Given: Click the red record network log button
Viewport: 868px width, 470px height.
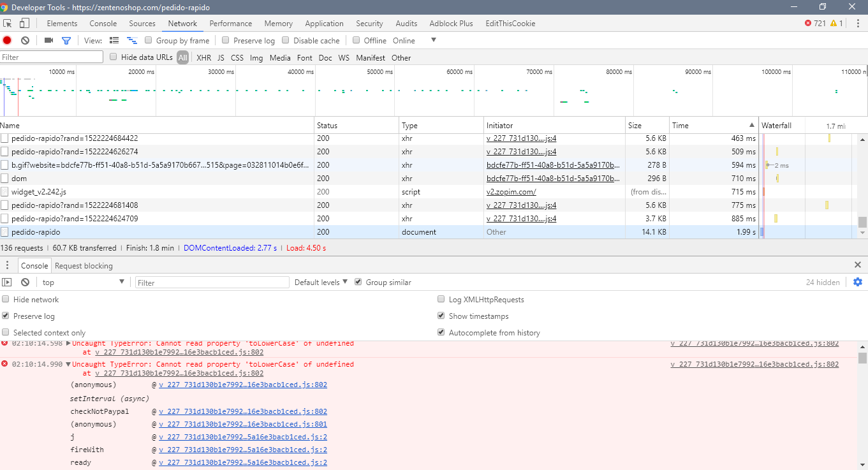Looking at the screenshot, I should pyautogui.click(x=7, y=40).
